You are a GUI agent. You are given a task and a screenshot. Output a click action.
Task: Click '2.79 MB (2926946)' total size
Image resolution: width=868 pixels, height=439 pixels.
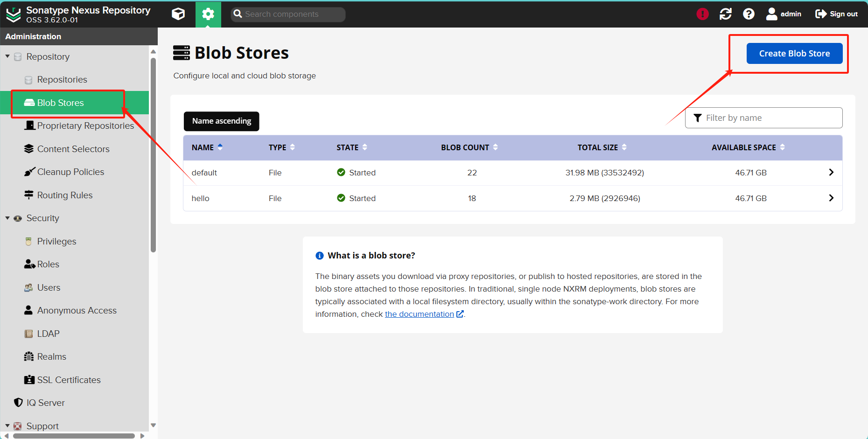(604, 198)
